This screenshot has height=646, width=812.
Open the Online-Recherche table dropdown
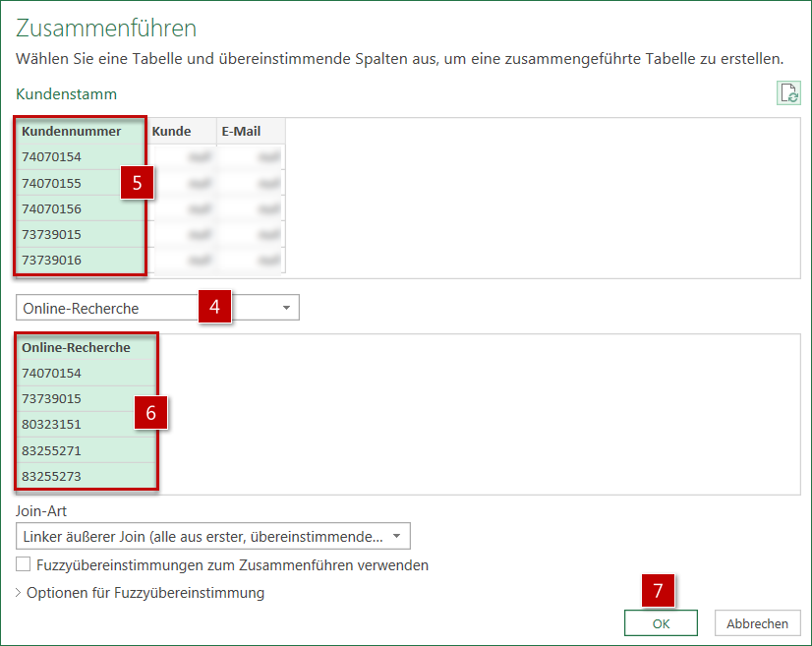[157, 308]
